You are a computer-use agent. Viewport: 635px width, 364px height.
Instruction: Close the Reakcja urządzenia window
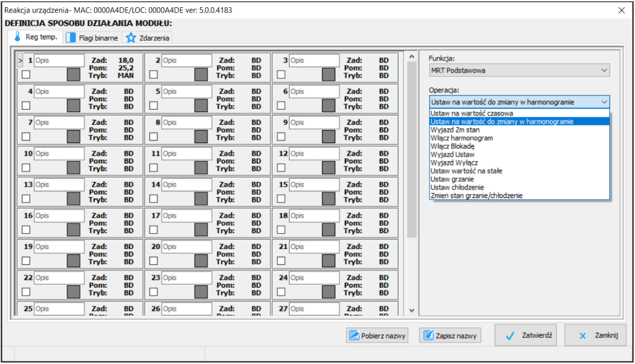(x=621, y=10)
